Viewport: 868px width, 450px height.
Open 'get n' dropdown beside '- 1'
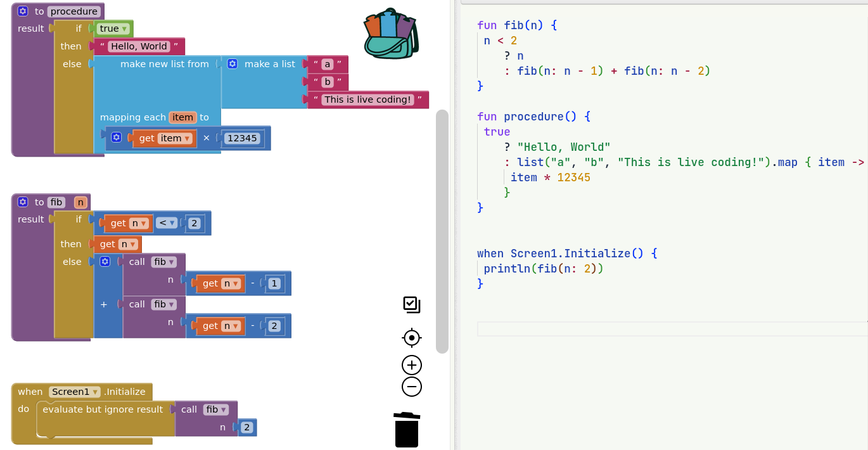click(x=231, y=283)
